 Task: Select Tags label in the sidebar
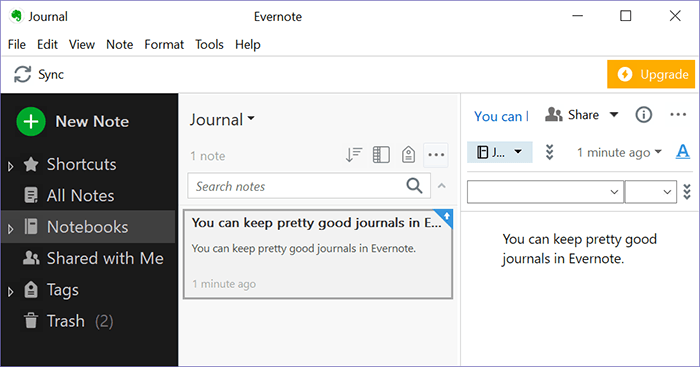63,290
